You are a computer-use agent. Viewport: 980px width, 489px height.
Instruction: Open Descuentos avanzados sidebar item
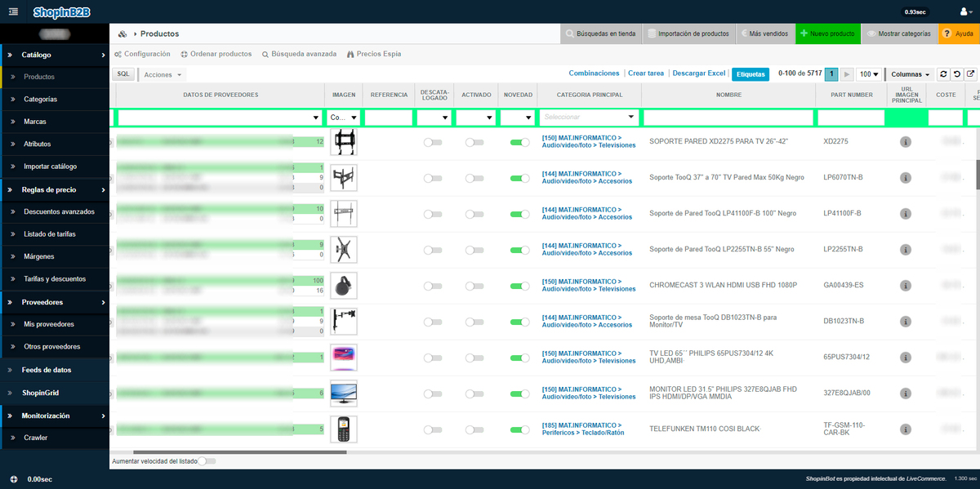[59, 211]
